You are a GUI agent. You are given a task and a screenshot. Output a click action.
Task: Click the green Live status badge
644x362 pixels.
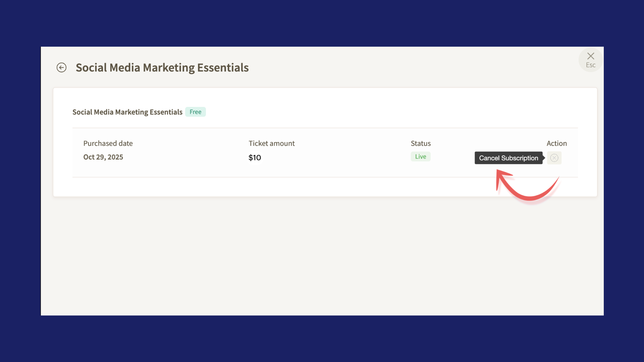[x=420, y=157]
